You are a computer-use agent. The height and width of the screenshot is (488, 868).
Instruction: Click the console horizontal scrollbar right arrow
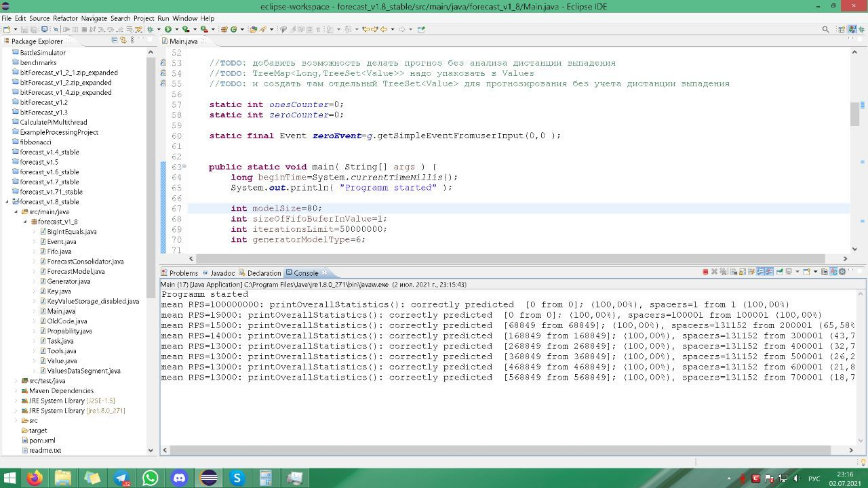(x=851, y=449)
